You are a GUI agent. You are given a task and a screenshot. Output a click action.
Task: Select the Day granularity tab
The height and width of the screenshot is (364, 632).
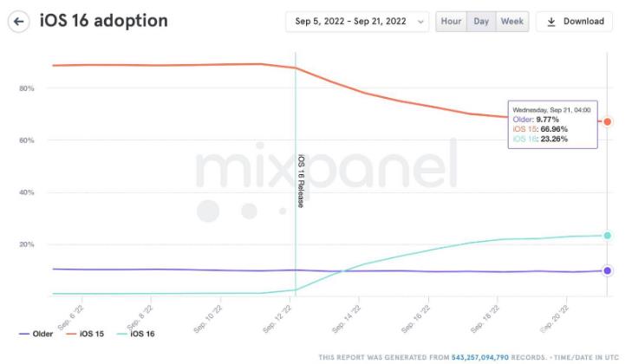481,22
